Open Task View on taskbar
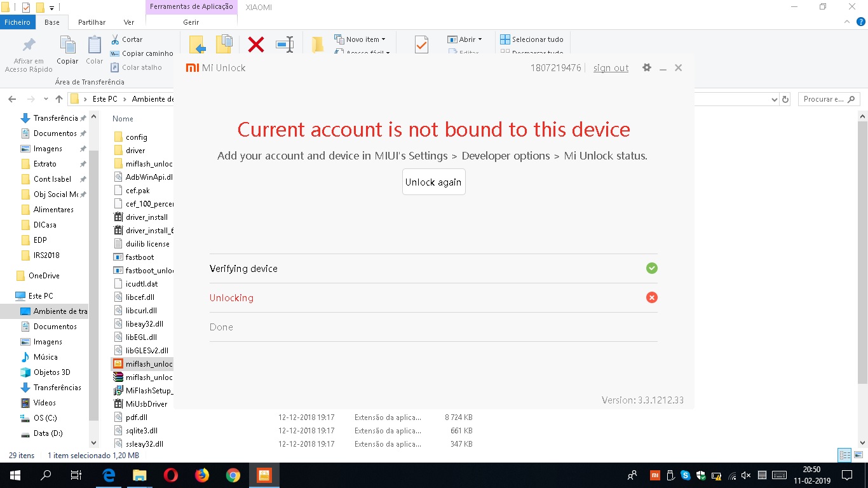This screenshot has height=488, width=868. tap(76, 475)
